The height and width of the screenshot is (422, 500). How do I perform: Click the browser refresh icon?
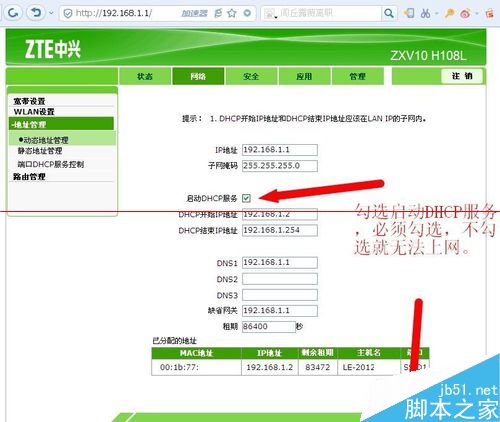(13, 13)
